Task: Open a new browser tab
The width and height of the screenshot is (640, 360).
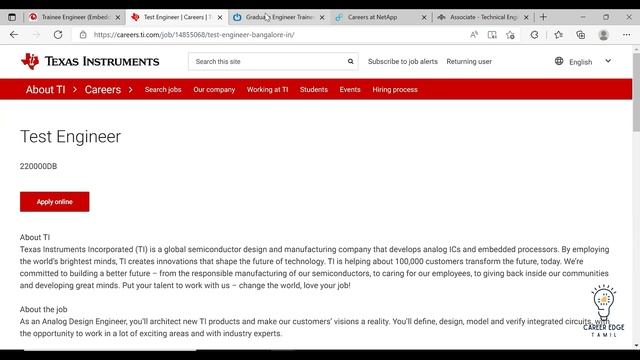Action: [543, 17]
